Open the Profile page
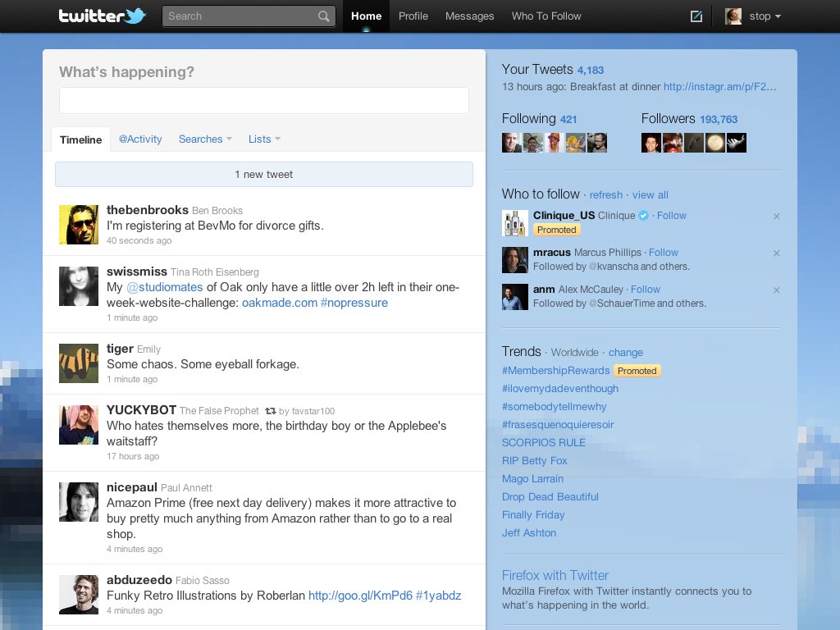Image resolution: width=840 pixels, height=630 pixels. click(x=413, y=16)
